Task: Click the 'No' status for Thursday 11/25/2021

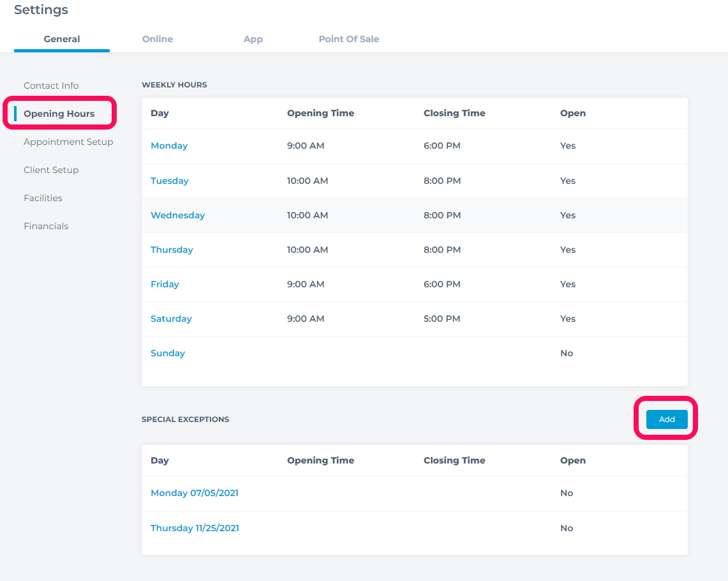Action: pyautogui.click(x=567, y=528)
